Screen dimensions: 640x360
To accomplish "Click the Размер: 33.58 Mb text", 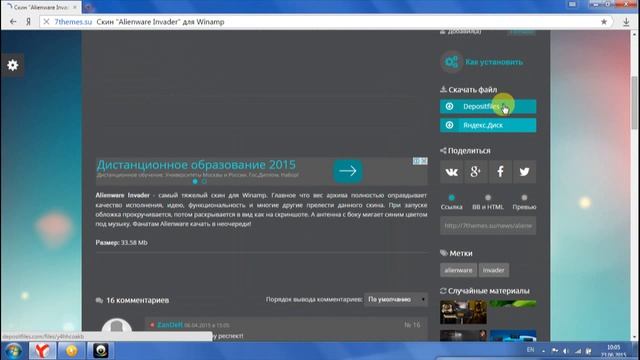I will tap(122, 242).
